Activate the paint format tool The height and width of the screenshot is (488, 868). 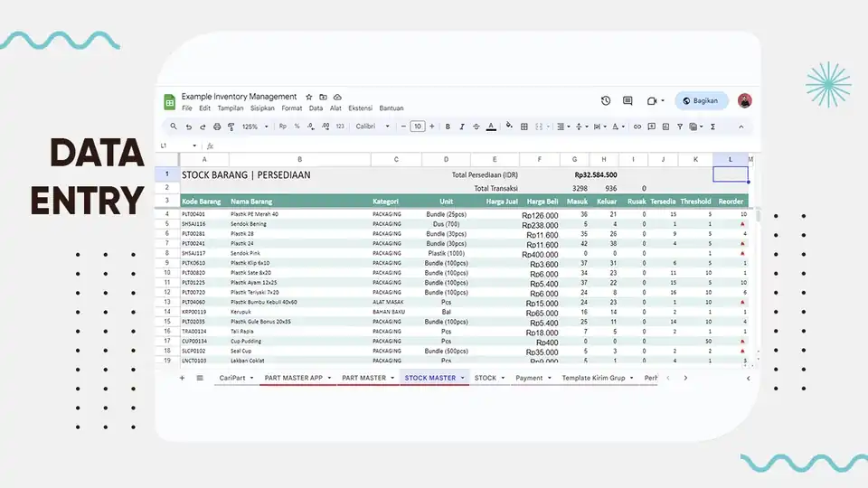[231, 127]
